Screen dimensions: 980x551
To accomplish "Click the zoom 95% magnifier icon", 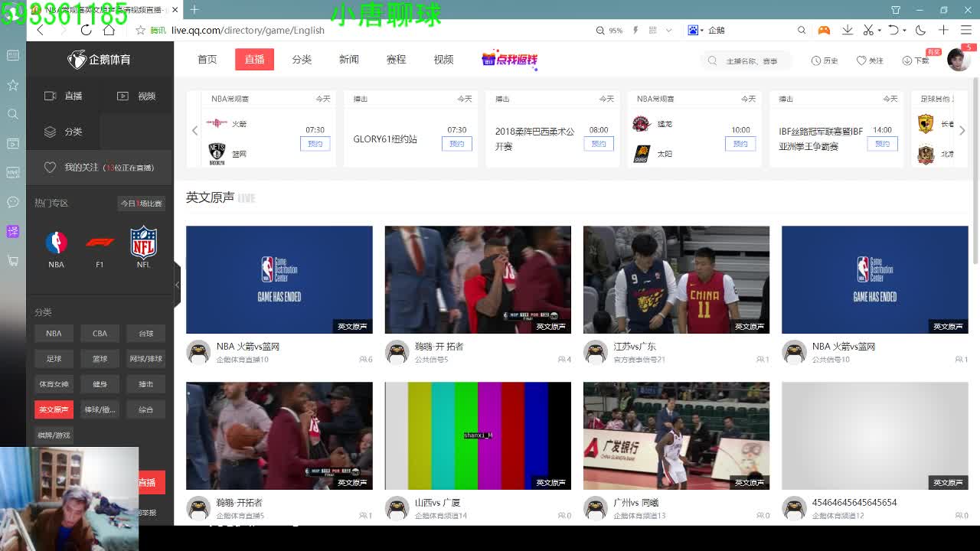I will pos(601,31).
